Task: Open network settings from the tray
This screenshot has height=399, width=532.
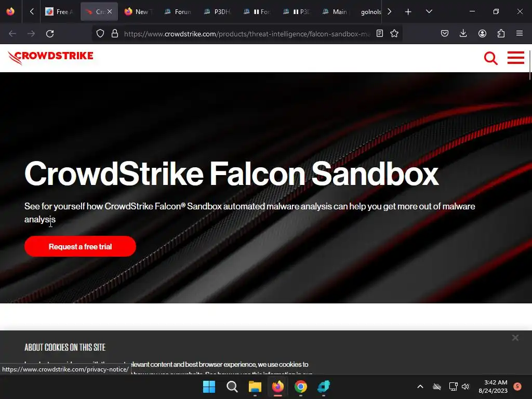Action: (453, 387)
